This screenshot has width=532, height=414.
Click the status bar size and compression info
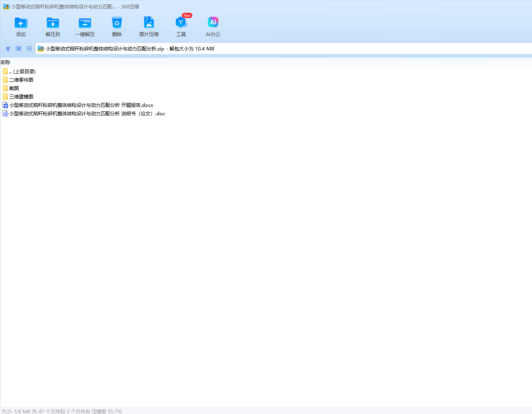[x=62, y=411]
